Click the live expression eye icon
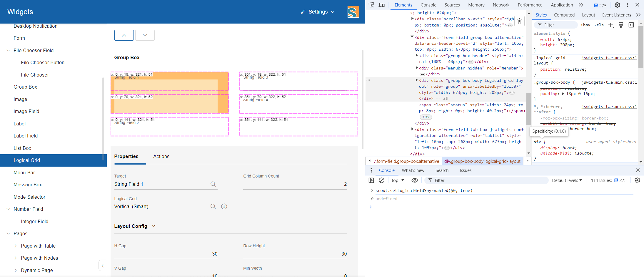 pyautogui.click(x=415, y=180)
